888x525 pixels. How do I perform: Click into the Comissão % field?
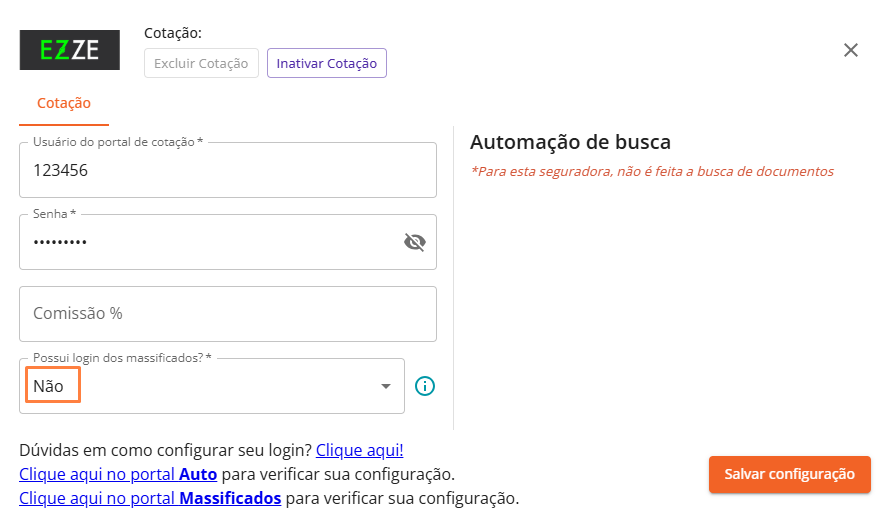point(227,314)
